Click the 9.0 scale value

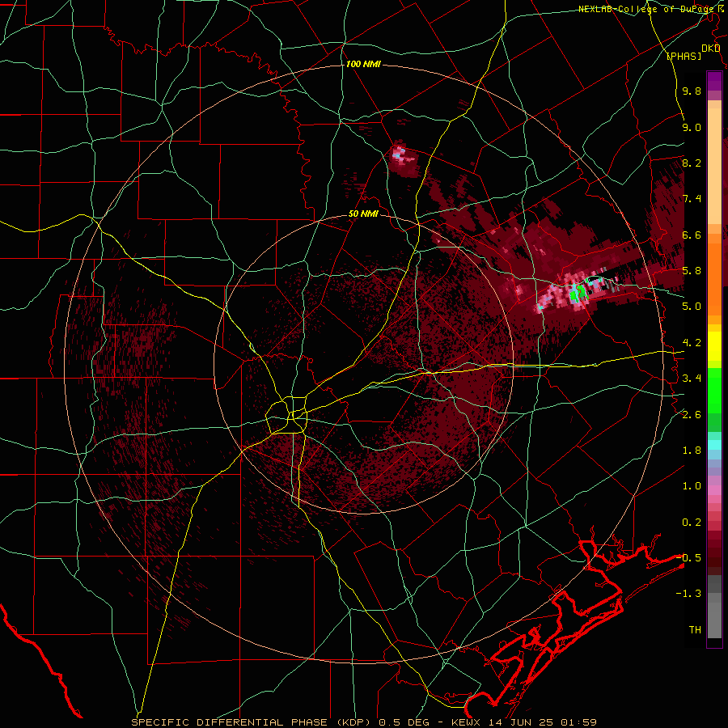tap(692, 127)
